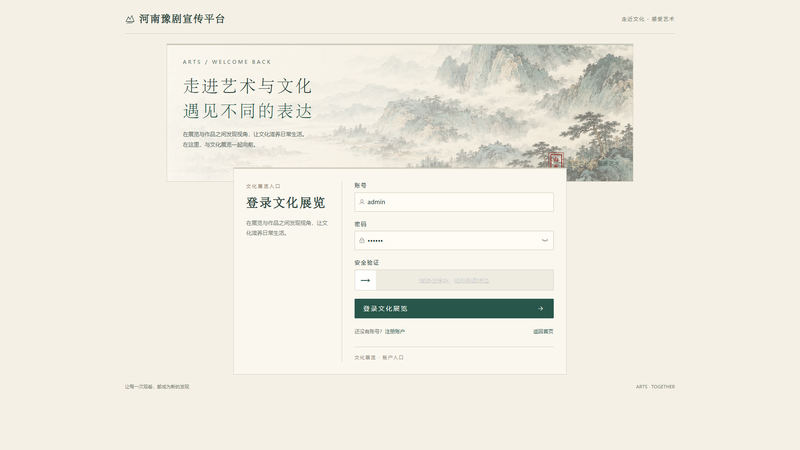
Task: Follow the 返回首页 link
Action: [543, 332]
